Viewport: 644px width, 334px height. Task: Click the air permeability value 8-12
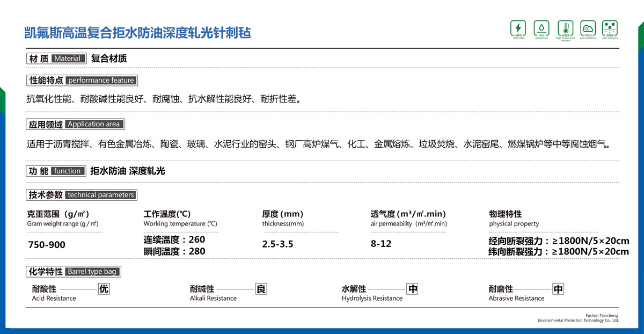381,244
